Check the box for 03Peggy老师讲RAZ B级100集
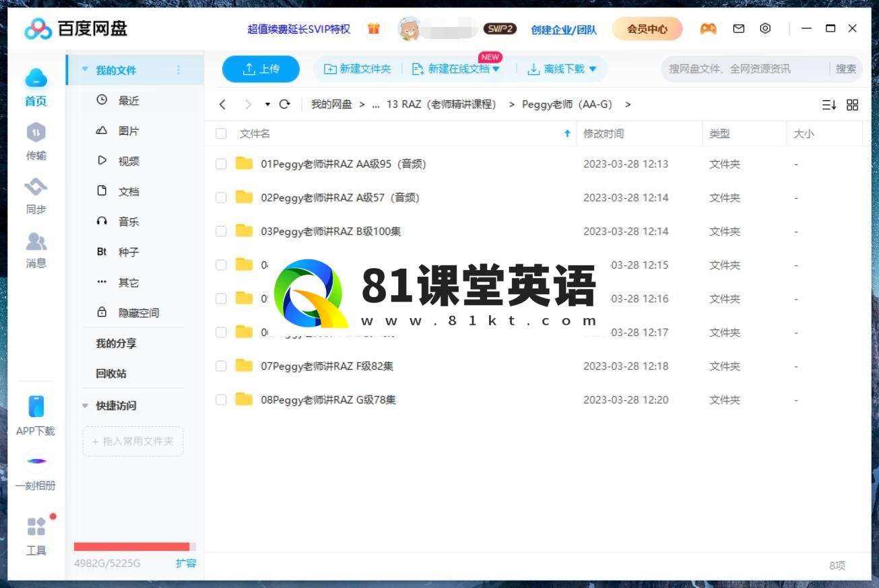879x588 pixels. tap(221, 231)
